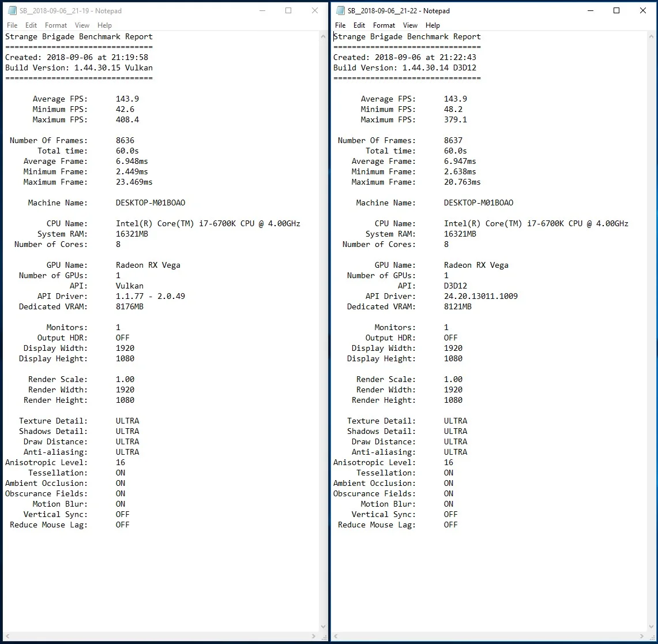Open Format menu in the right Notepad
The image size is (658, 644).
[384, 25]
